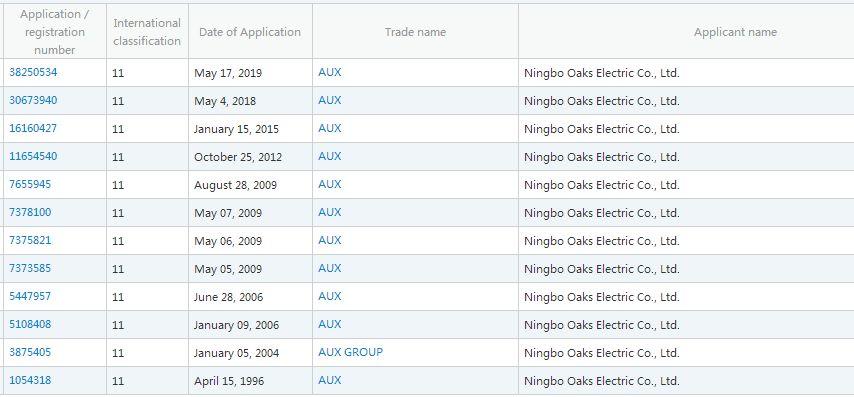Click applicant name in the 3875405 row

pos(602,353)
